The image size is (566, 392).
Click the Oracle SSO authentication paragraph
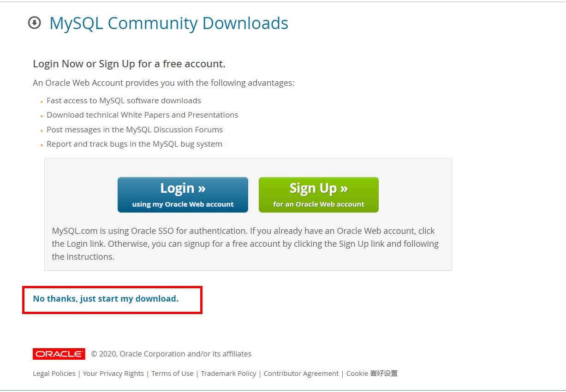[245, 244]
